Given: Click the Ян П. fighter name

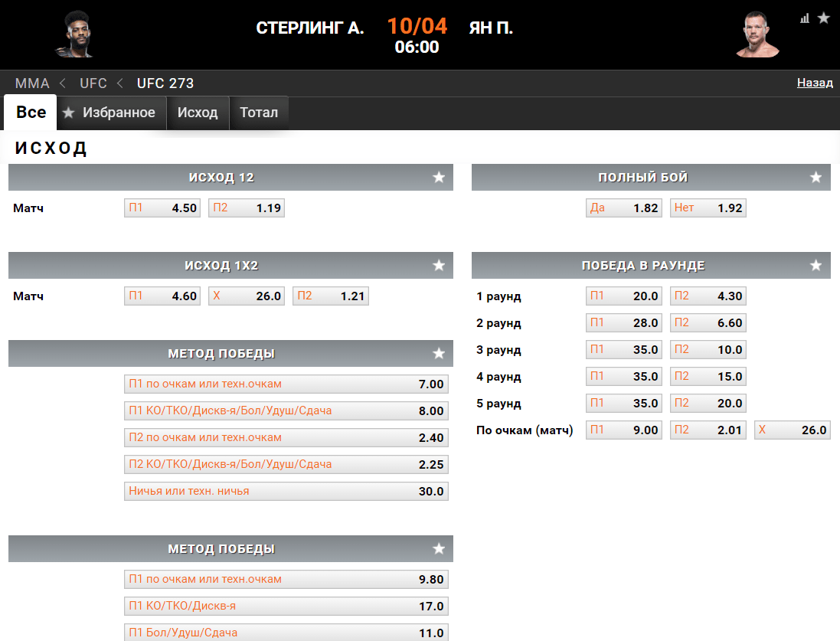Looking at the screenshot, I should coord(491,28).
